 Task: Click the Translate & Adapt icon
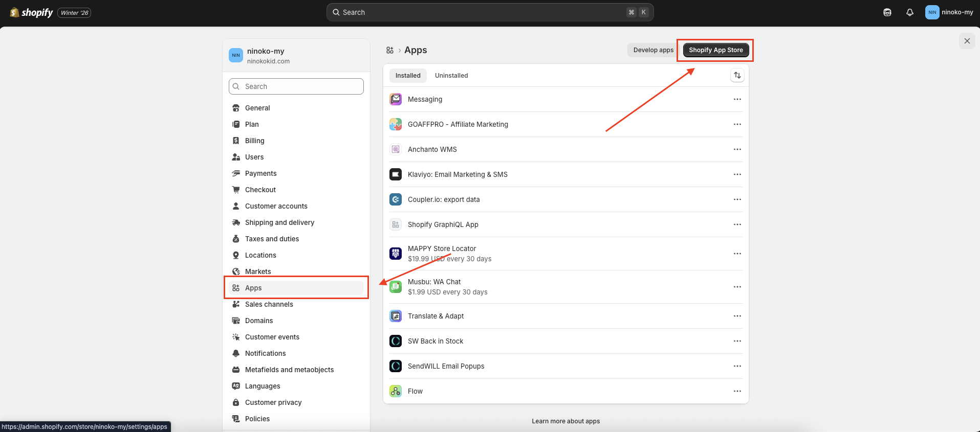pos(396,316)
